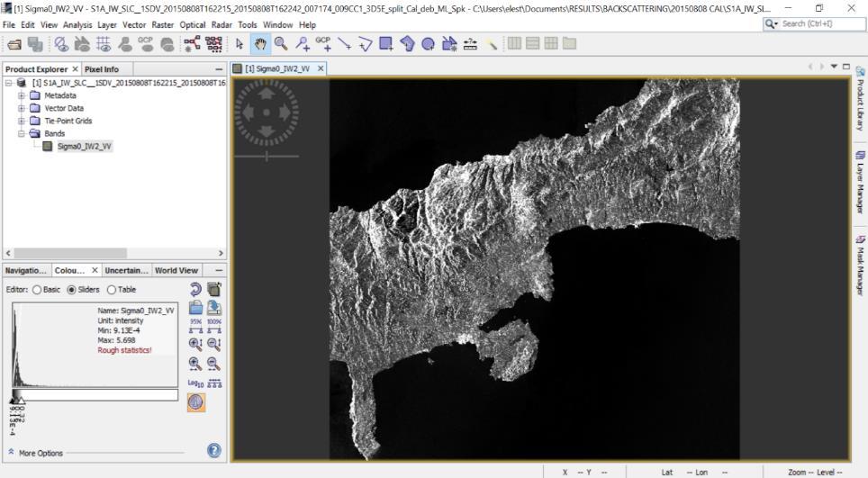Toggle highlighted information icon in colour panel

click(x=196, y=402)
